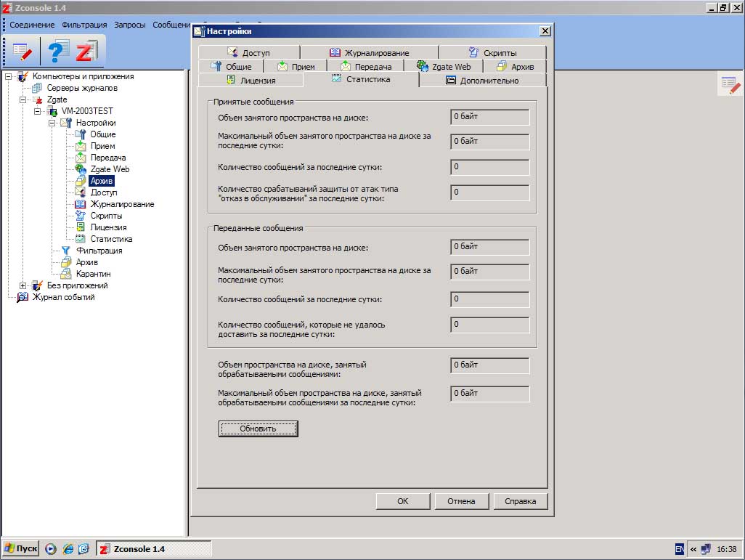The height and width of the screenshot is (560, 745).
Task: Switch to the Лицензия tab
Action: [251, 81]
